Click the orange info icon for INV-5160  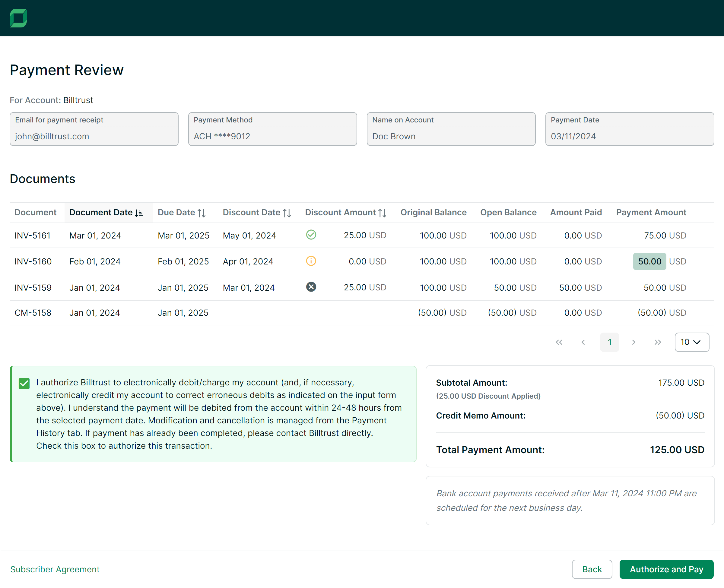pos(311,261)
